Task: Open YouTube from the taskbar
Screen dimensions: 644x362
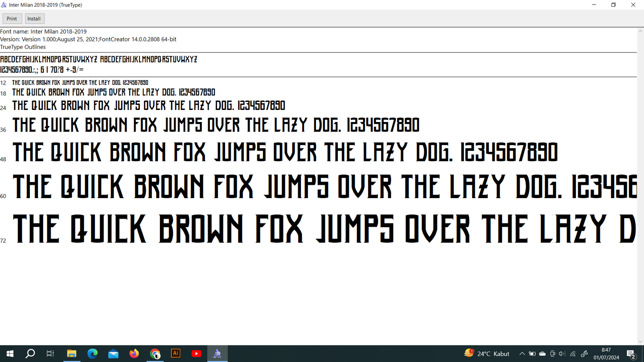Action: tap(197, 354)
